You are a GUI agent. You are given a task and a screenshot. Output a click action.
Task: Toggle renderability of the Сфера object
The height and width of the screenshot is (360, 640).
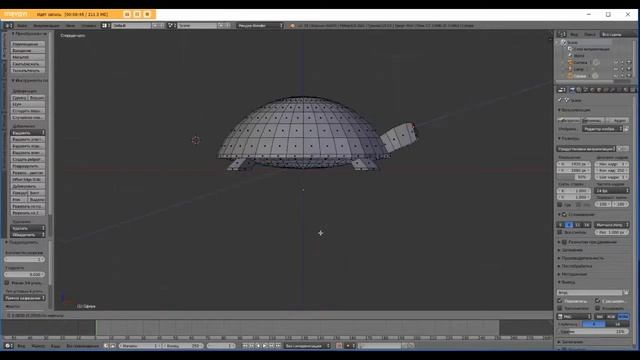tap(629, 76)
